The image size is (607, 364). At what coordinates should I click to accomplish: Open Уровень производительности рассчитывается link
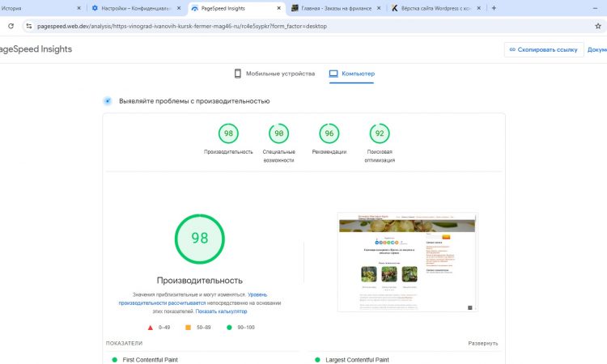[x=193, y=298]
